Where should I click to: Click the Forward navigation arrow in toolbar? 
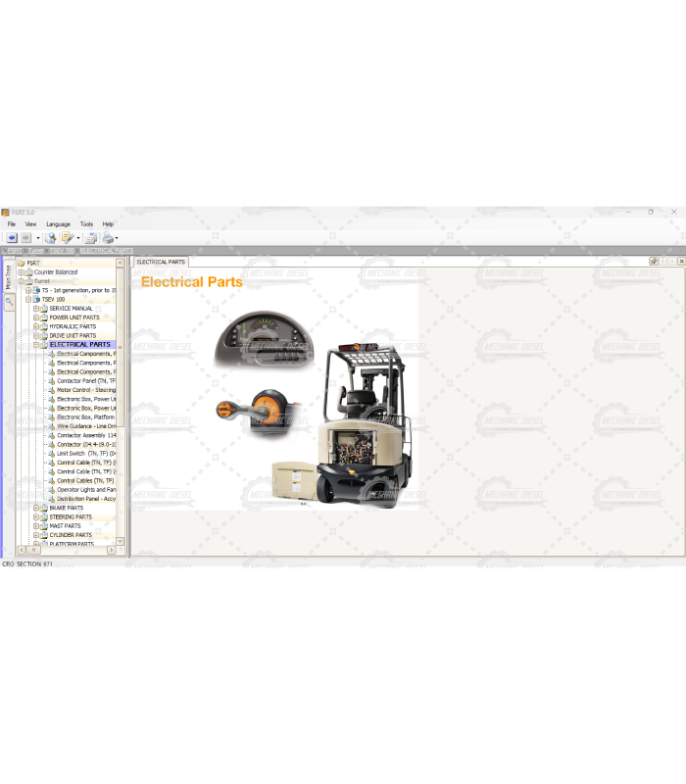pos(26,238)
